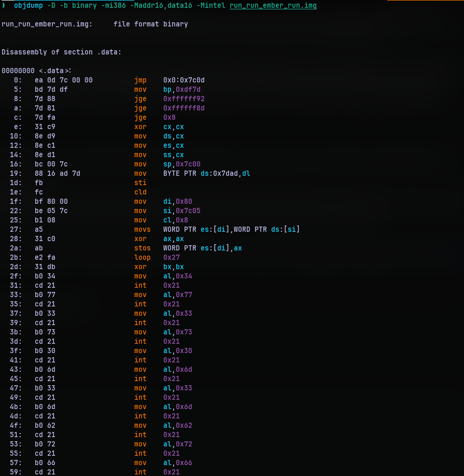
Task: Click the movs instruction mnemonic
Action: [142, 229]
